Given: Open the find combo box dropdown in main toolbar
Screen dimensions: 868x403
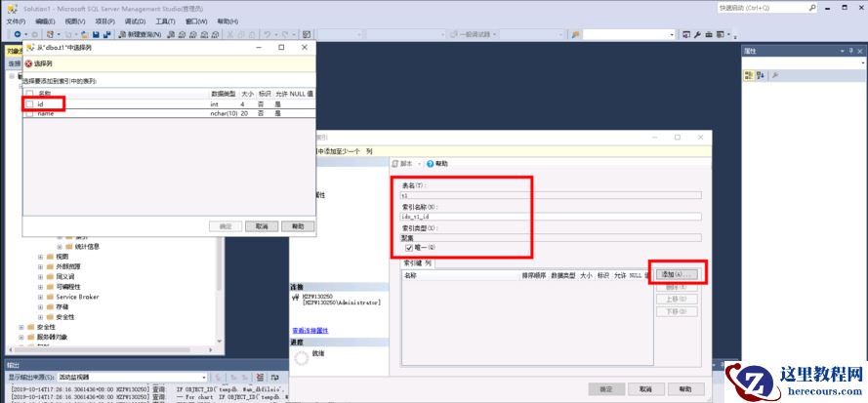Looking at the screenshot, I should [672, 34].
